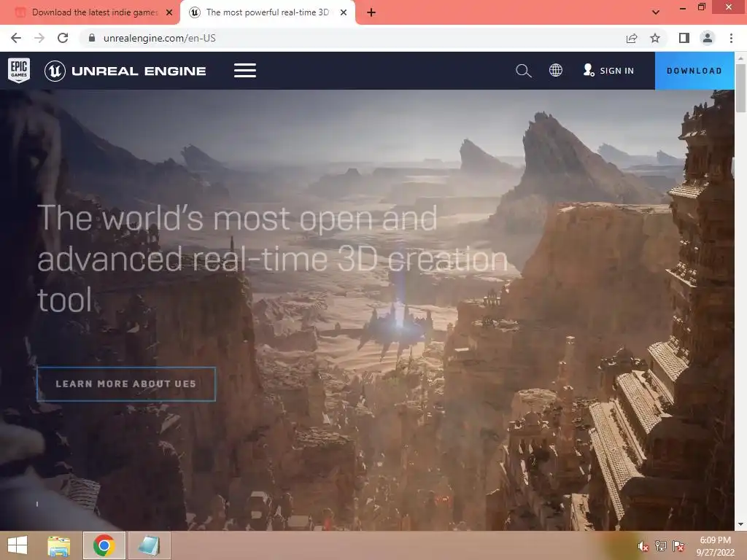Click the network tray icon

pyautogui.click(x=661, y=546)
